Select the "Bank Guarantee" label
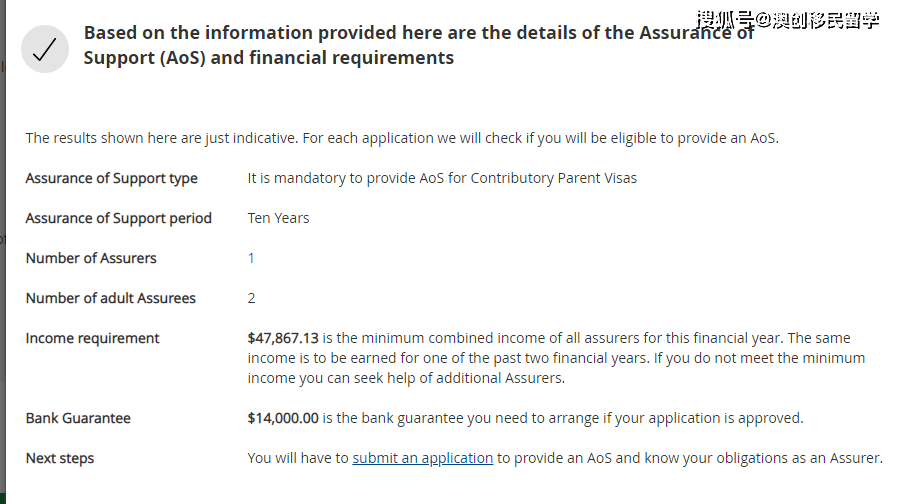The image size is (900, 504). pos(78,418)
